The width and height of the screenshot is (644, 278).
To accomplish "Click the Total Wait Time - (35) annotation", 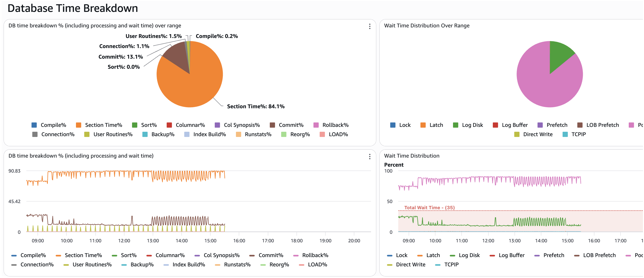I will pyautogui.click(x=429, y=207).
